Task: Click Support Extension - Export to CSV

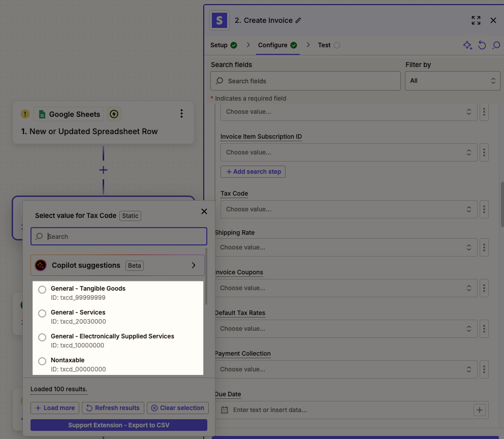Action: [x=119, y=425]
